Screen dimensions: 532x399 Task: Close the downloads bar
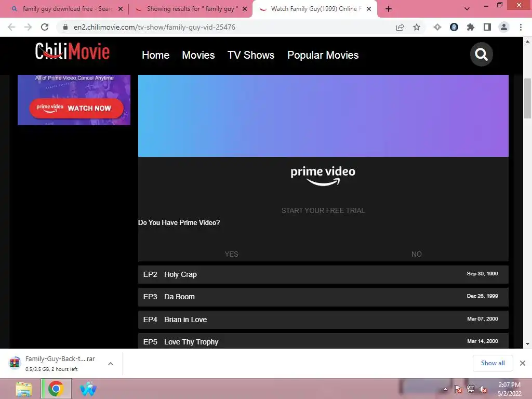(x=523, y=363)
